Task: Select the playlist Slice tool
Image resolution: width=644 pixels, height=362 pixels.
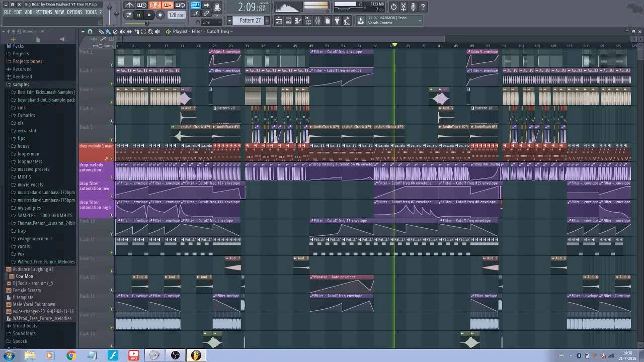Action: pyautogui.click(x=136, y=31)
